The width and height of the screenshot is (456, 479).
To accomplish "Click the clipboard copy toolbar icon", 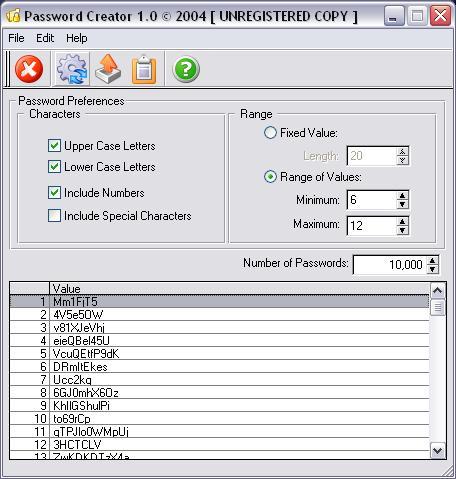I will click(144, 69).
